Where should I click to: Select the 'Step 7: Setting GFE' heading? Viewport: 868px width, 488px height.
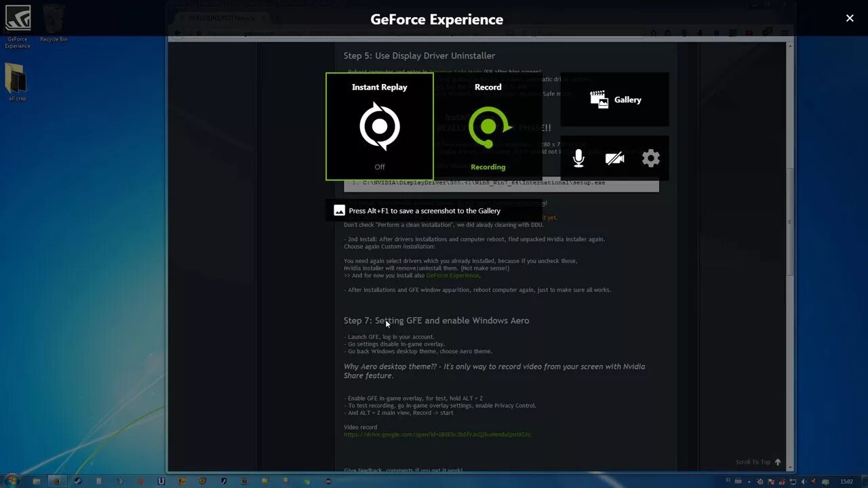point(436,321)
